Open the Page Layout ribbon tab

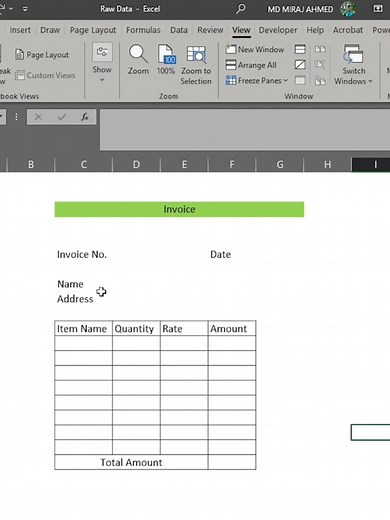93,30
